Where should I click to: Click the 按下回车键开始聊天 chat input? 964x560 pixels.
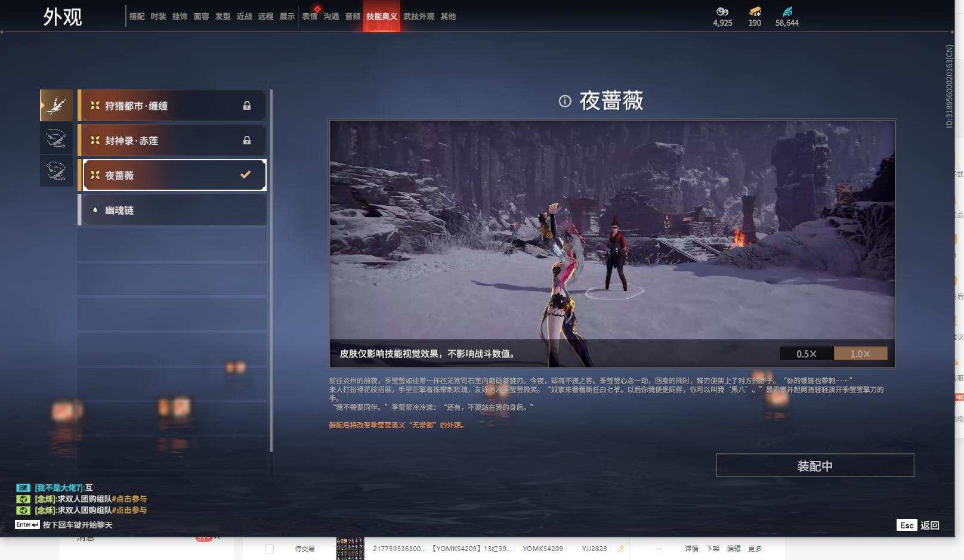(78, 525)
